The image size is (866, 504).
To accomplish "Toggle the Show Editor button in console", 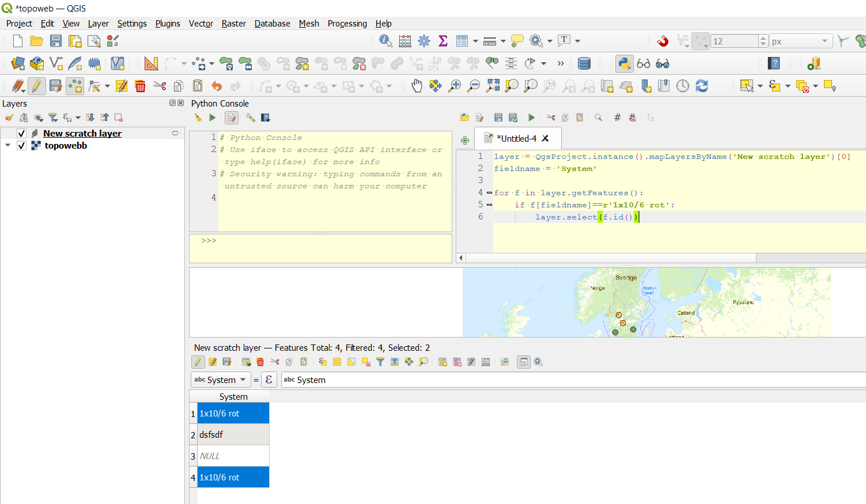I will [232, 118].
